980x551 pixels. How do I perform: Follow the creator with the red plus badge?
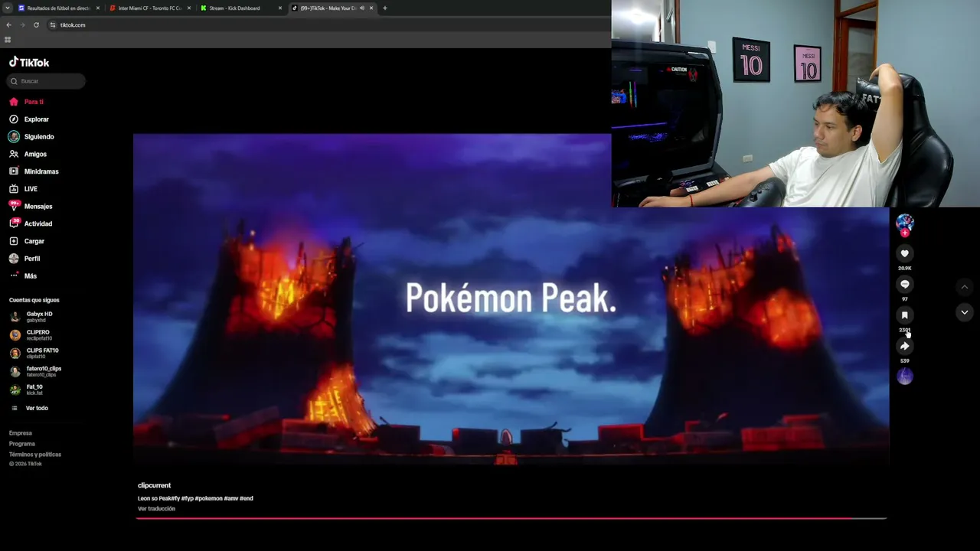pos(905,233)
